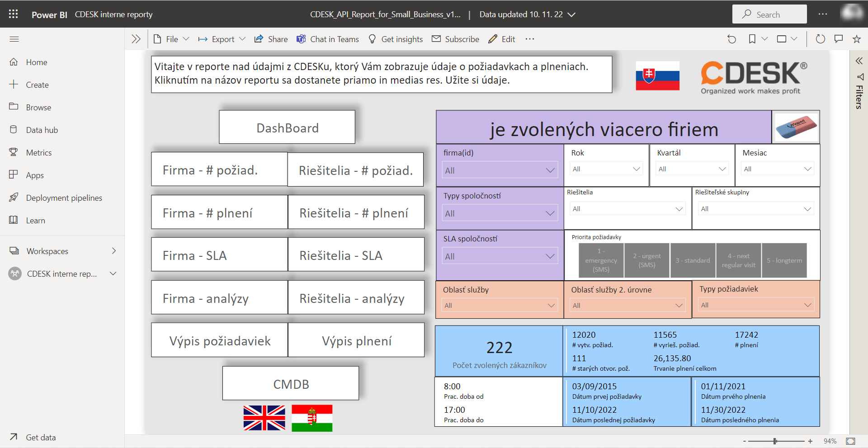
Task: Open the Export menu
Action: (x=222, y=39)
